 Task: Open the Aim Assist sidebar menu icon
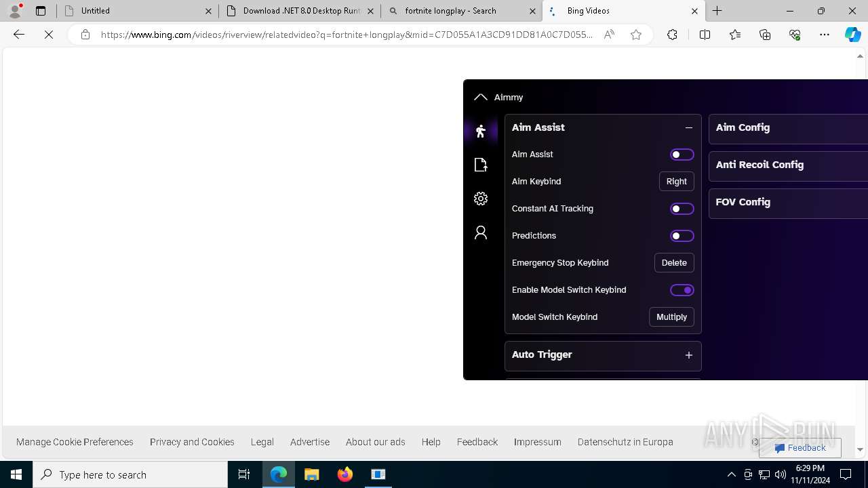pyautogui.click(x=481, y=131)
